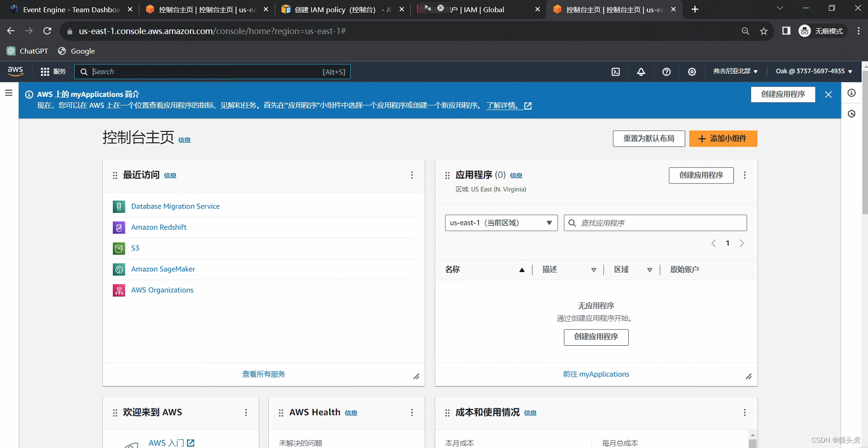
Task: Switch to 创建 IAM policy tab
Action: pos(342,9)
